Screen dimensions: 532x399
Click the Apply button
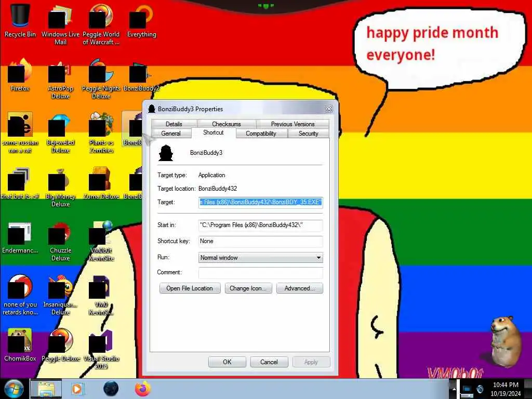311,362
